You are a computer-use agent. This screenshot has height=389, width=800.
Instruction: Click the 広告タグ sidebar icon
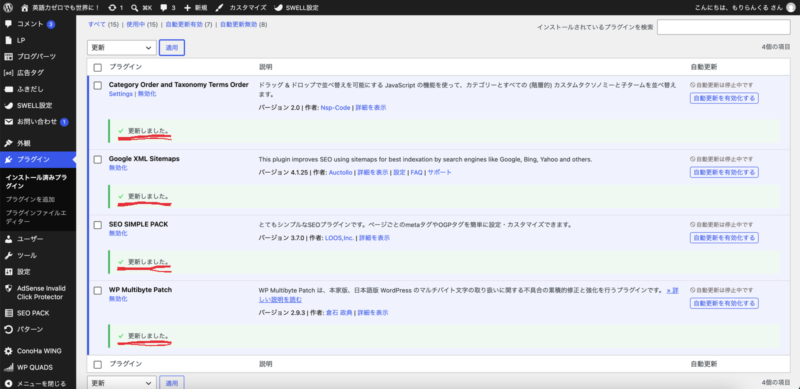pos(8,73)
